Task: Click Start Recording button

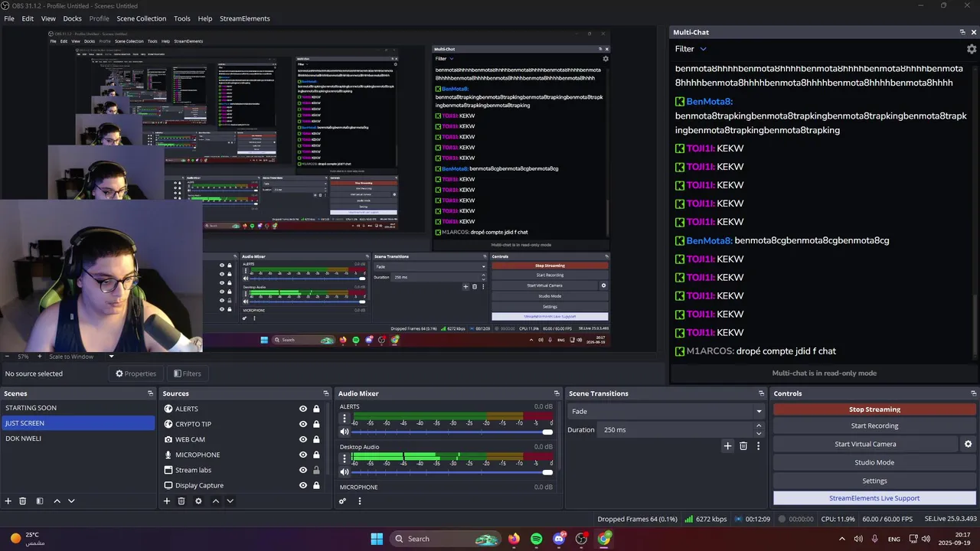Action: click(x=874, y=425)
